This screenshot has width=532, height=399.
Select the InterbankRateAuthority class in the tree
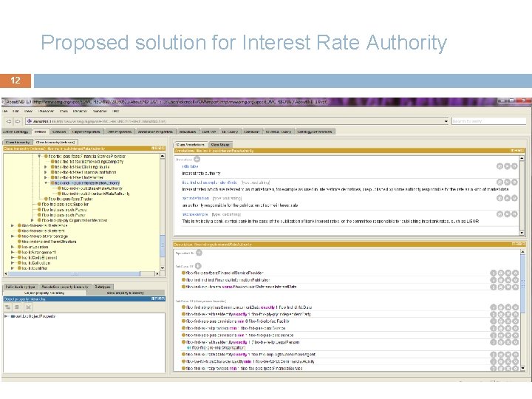tap(95, 194)
